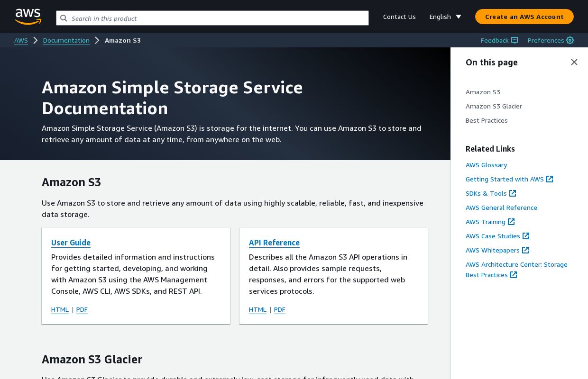Screen dimensions: 588x379
Task: Click the Amazon S3 heading above the cards
Action: (71, 182)
